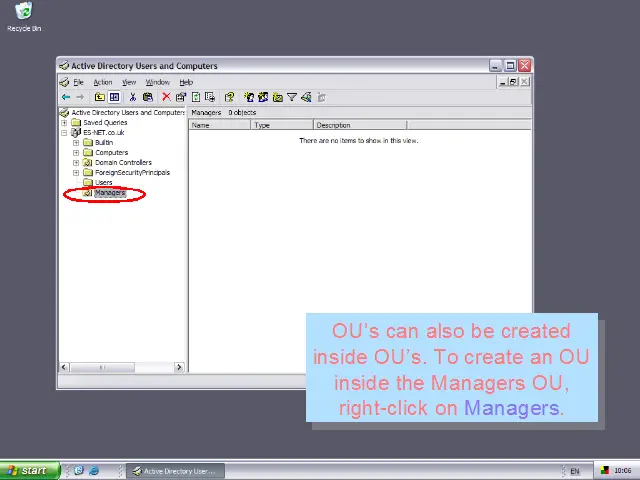Sort by the Name column header
The height and width of the screenshot is (480, 640).
tap(220, 125)
